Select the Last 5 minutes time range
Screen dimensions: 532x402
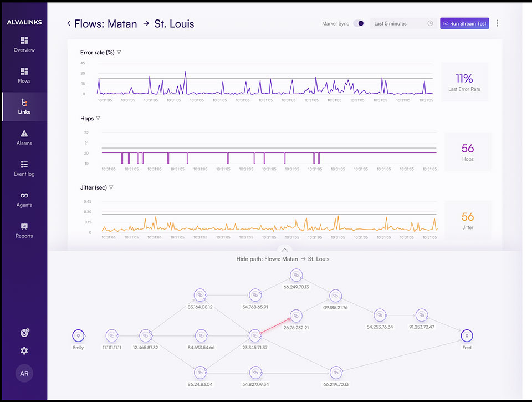(x=403, y=23)
